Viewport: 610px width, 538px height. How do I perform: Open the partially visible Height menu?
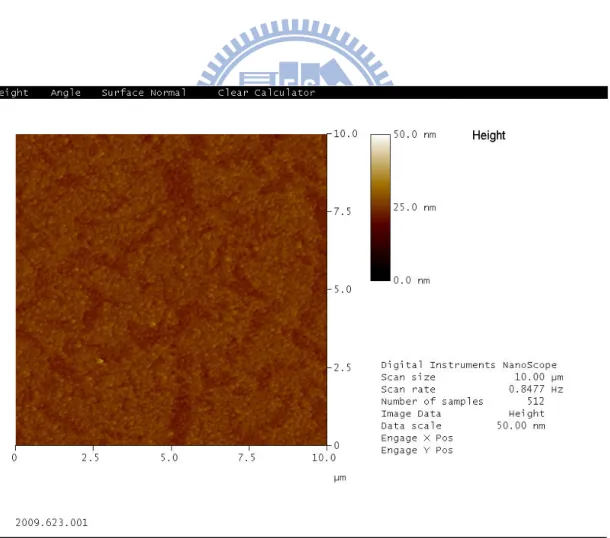click(x=14, y=93)
